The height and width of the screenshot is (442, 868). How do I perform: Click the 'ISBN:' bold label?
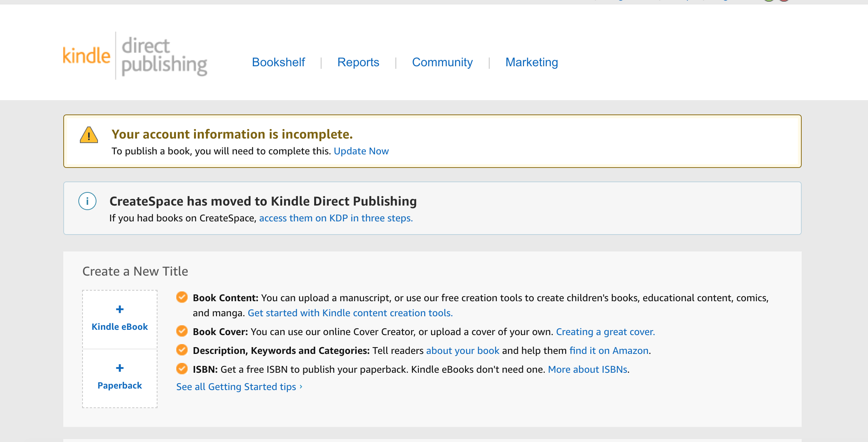[x=205, y=369]
